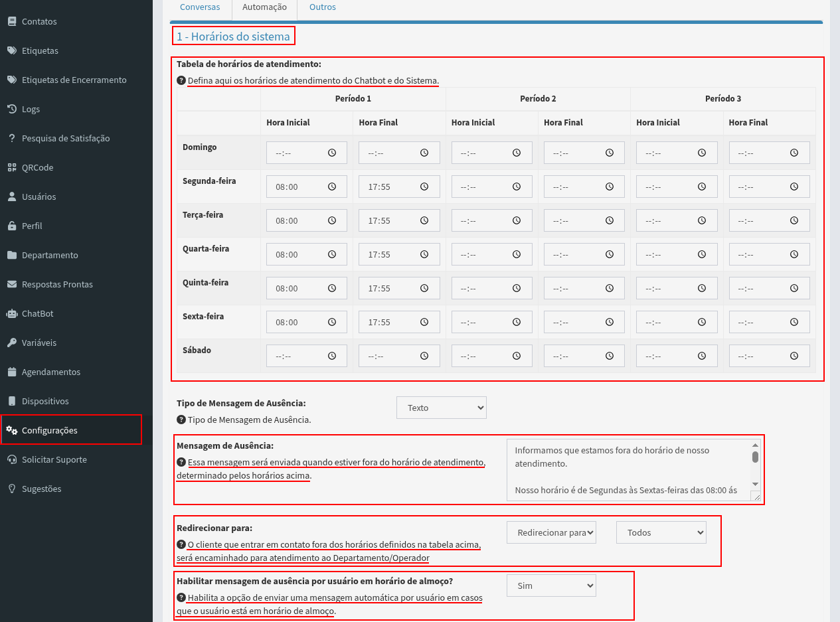Change the almoço absence message Sim dropdown

coord(551,586)
